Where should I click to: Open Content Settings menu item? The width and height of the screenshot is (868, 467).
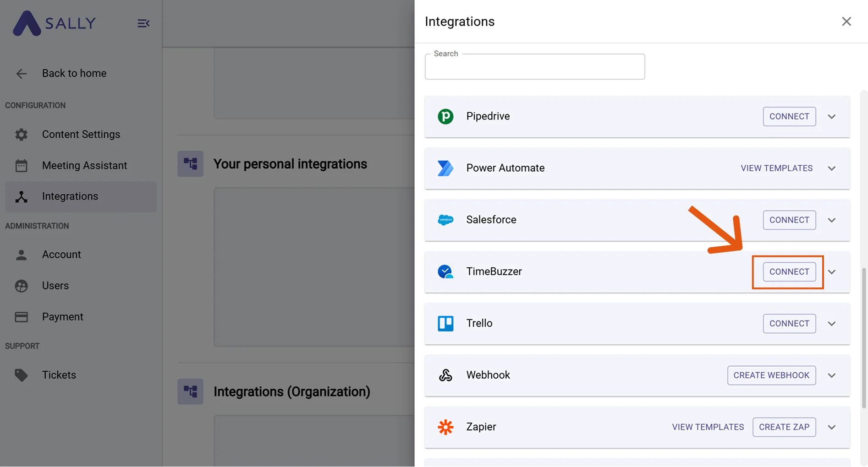tap(81, 134)
